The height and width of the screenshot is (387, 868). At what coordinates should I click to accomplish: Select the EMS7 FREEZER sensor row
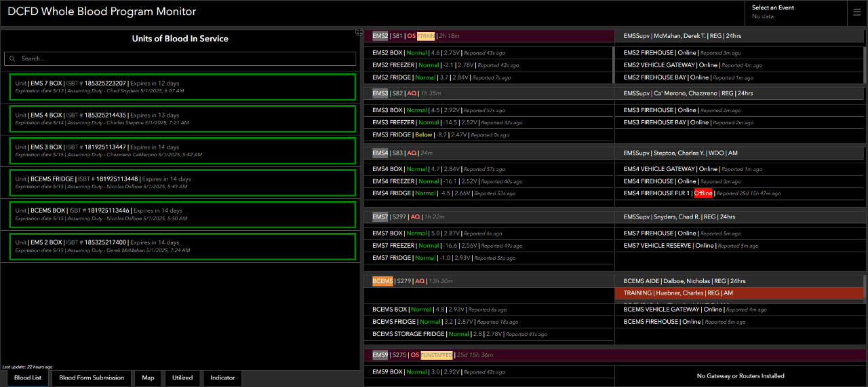(489, 245)
